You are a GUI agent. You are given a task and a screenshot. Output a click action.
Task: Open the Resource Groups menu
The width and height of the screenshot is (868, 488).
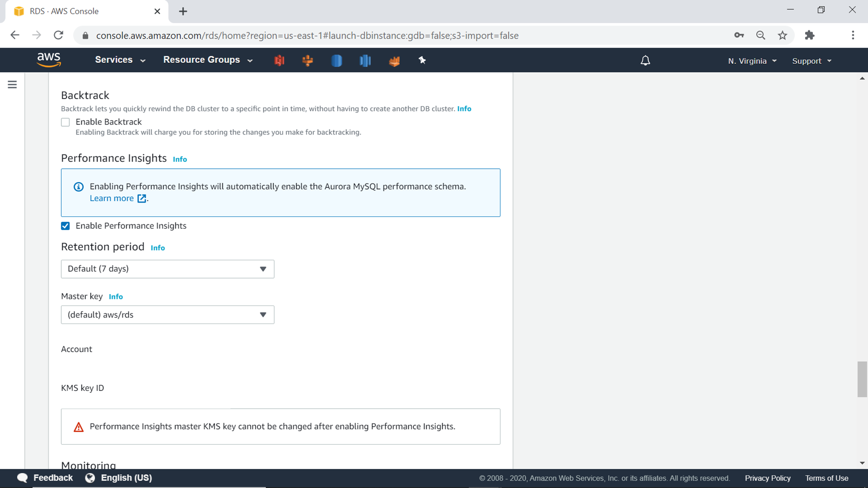point(207,60)
